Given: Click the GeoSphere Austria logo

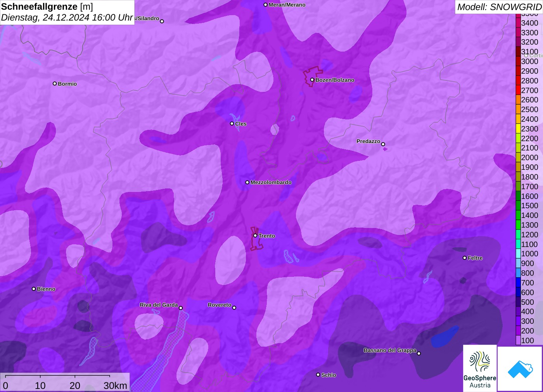Looking at the screenshot, I should pos(480,368).
